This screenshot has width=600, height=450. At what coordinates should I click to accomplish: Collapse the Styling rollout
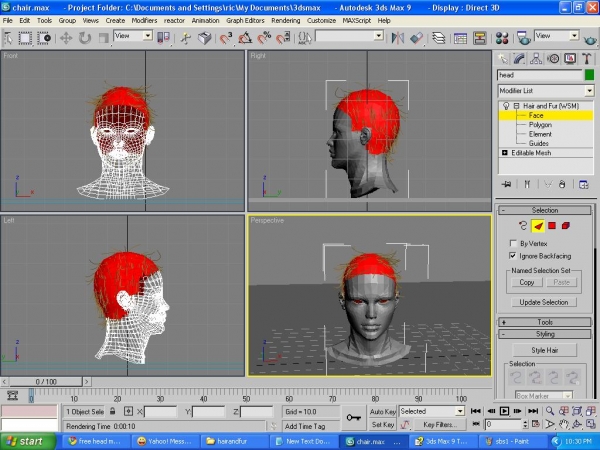coord(545,334)
